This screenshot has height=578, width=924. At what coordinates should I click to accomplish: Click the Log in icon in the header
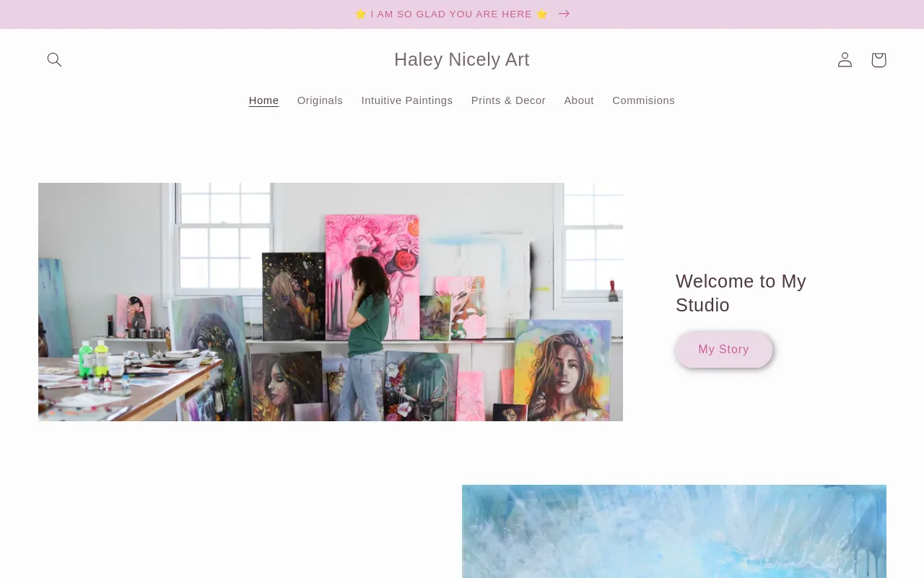click(x=845, y=59)
